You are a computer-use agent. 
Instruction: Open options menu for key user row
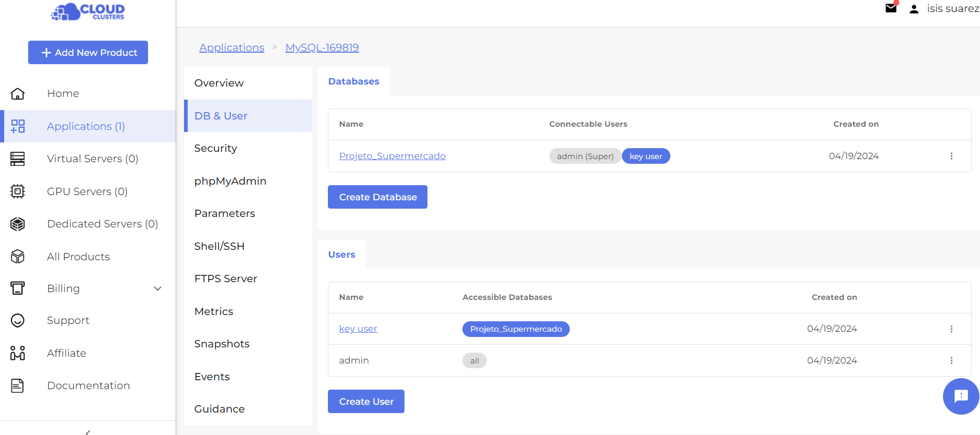(x=951, y=329)
